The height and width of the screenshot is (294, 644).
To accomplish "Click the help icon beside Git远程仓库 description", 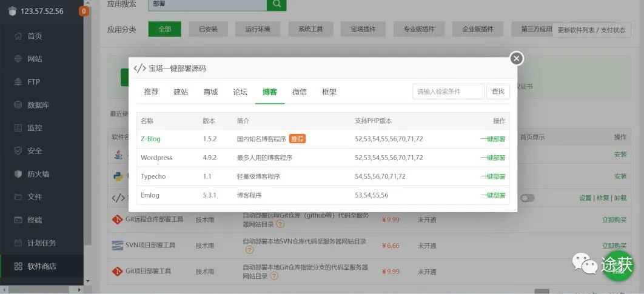I will [x=280, y=224].
